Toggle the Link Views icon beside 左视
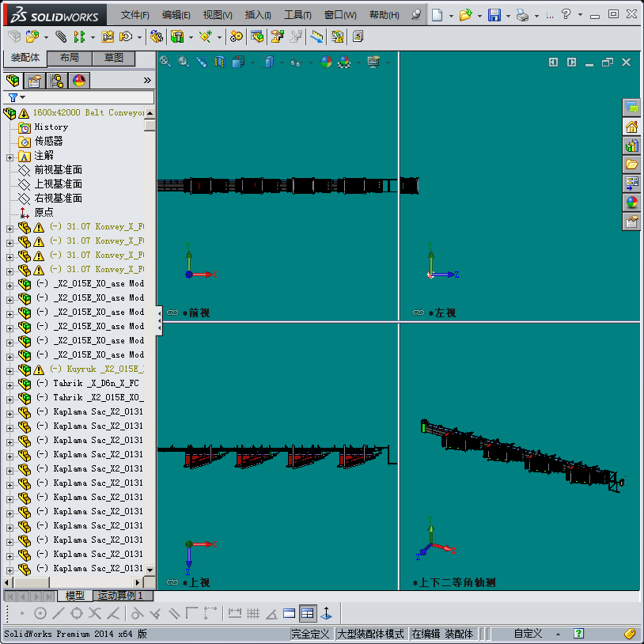Viewport: 644px width, 644px height. coord(418,313)
